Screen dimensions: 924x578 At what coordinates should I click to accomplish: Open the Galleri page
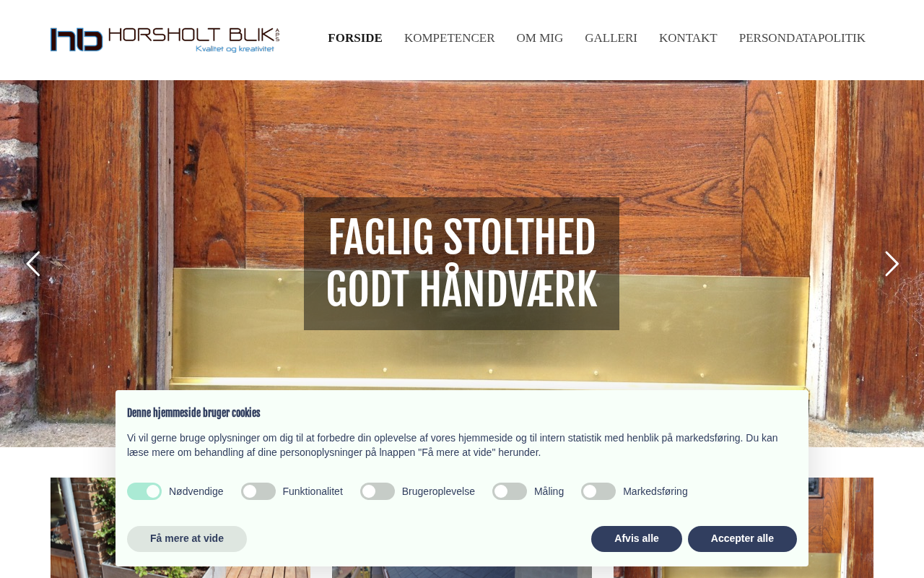611,38
